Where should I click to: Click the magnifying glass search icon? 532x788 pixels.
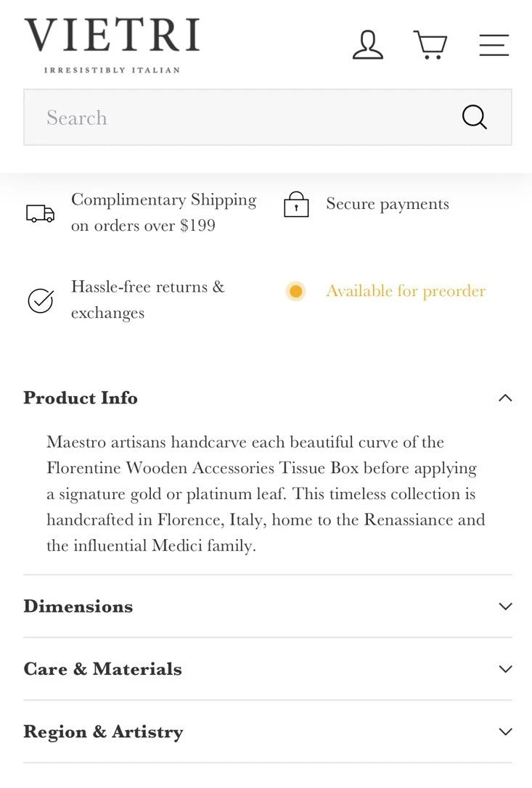coord(475,117)
